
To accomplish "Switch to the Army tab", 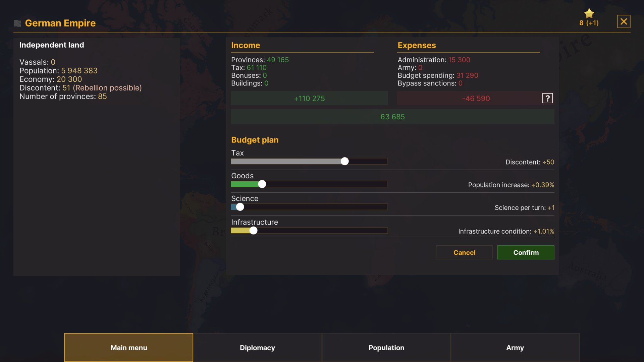I will [515, 348].
